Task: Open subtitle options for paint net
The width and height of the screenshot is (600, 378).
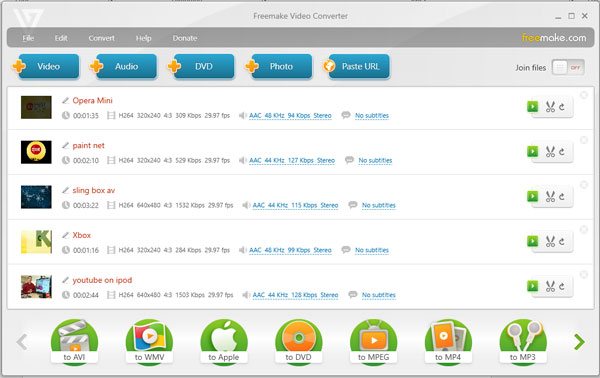Action: (x=375, y=160)
